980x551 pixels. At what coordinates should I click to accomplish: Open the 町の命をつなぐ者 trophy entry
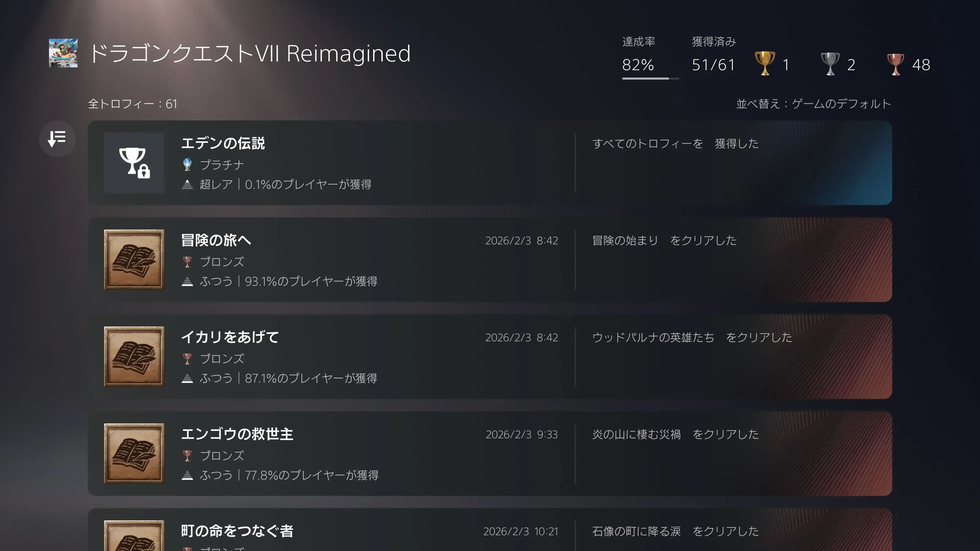click(490, 531)
